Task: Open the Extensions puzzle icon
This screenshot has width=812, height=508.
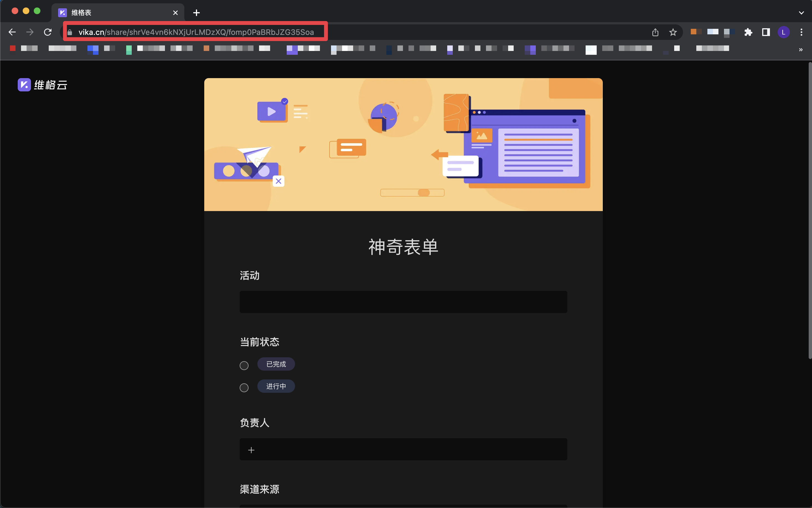Action: tap(748, 32)
